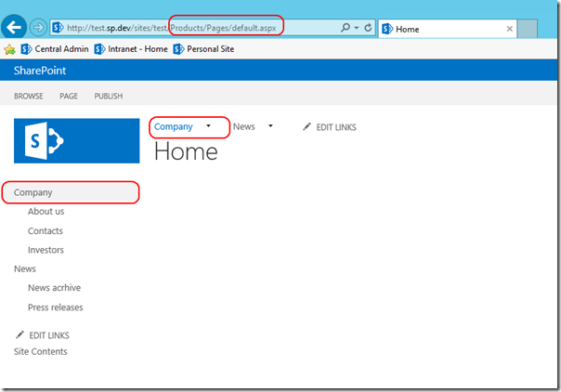The image size is (561, 392).
Task: Close the Home browser tab
Action: [510, 29]
